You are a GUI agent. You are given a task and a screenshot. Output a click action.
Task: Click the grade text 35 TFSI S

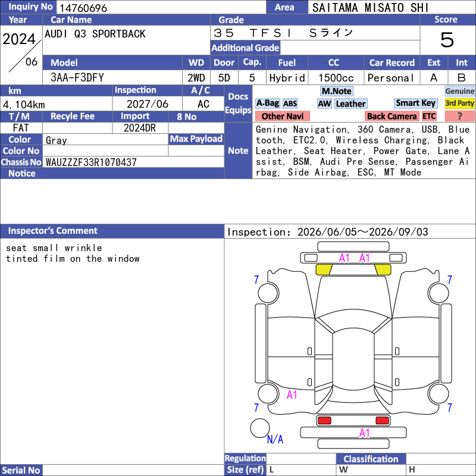pyautogui.click(x=283, y=33)
